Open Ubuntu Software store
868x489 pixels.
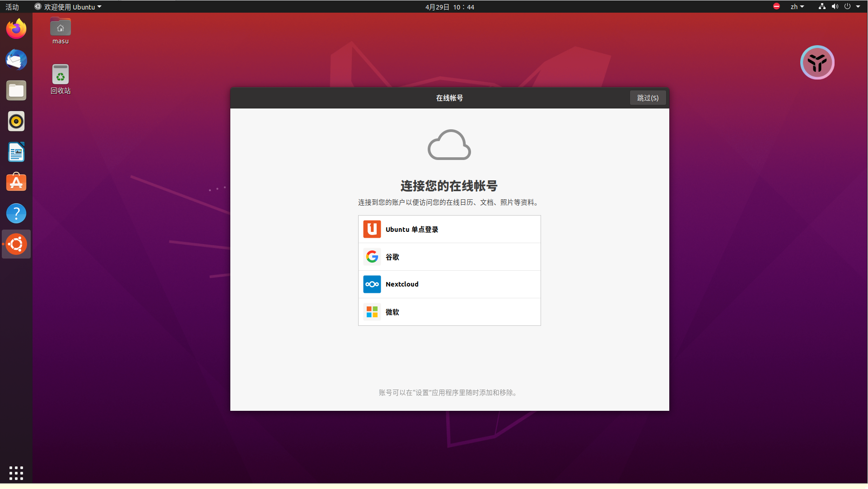[x=16, y=183]
